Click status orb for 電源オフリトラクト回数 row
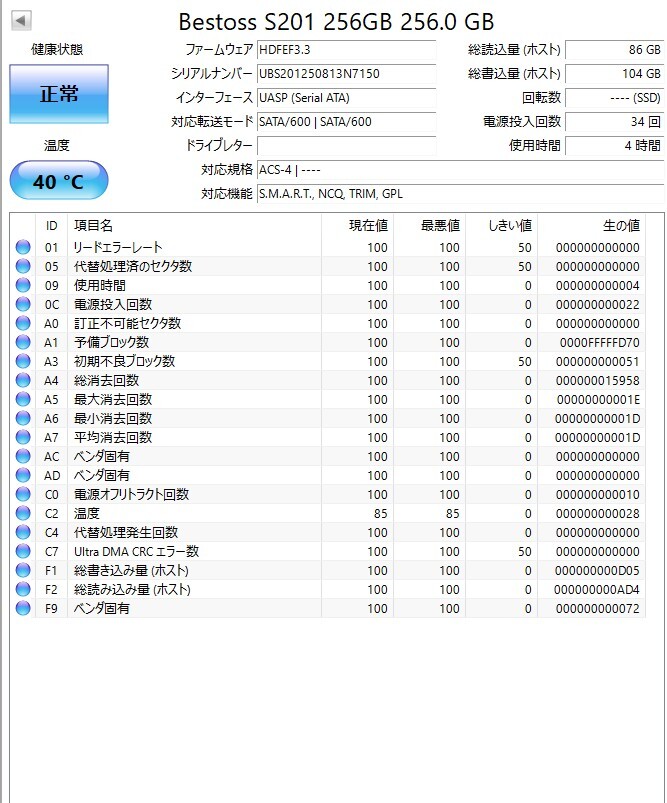Image resolution: width=667 pixels, height=803 pixels. (x=23, y=494)
